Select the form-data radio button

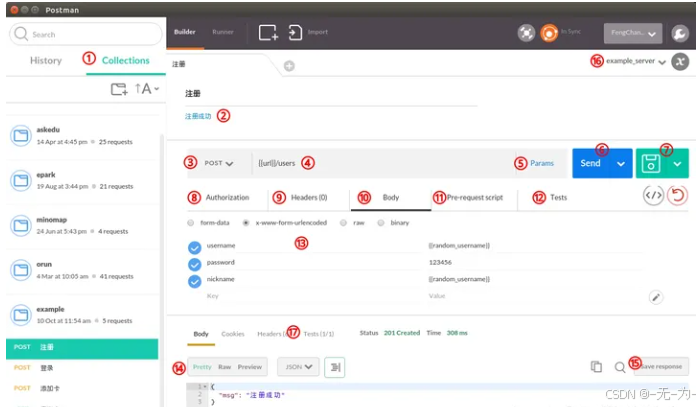coord(191,223)
